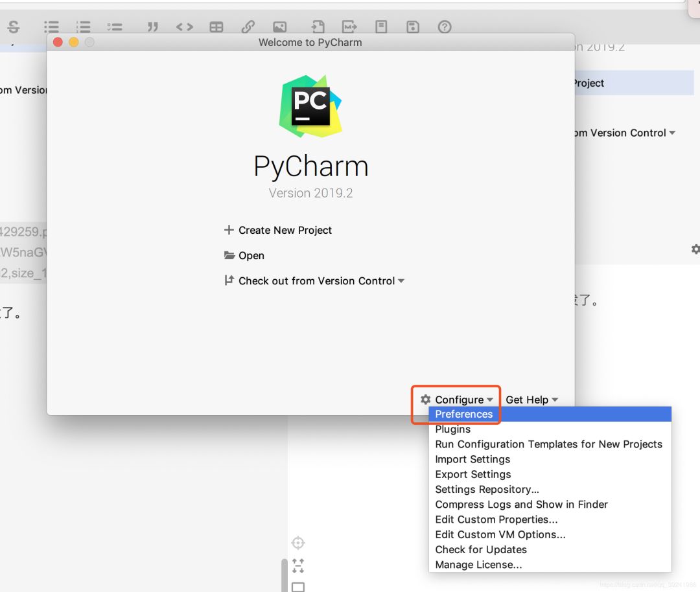Save the document with the floppy icon

pyautogui.click(x=413, y=27)
